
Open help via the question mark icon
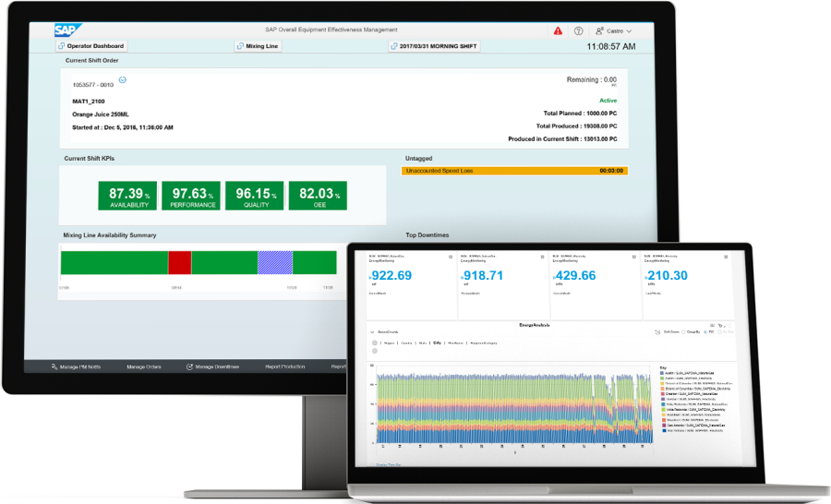pyautogui.click(x=578, y=31)
